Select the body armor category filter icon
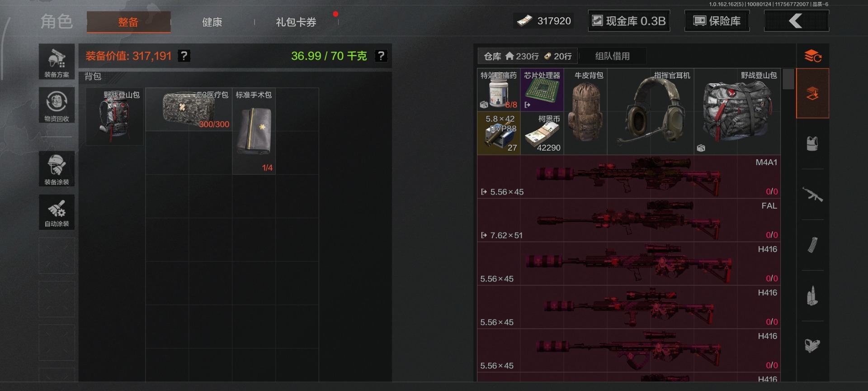This screenshot has width=868, height=391. coord(812,144)
